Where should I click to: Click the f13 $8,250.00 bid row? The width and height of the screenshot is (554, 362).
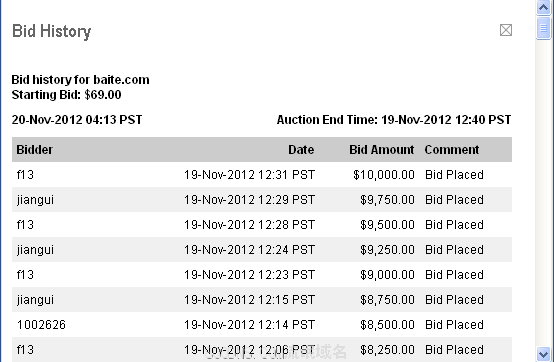(262, 350)
